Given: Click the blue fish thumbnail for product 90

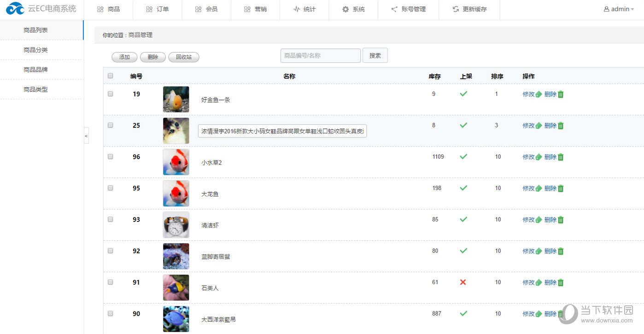Looking at the screenshot, I should pyautogui.click(x=176, y=319).
